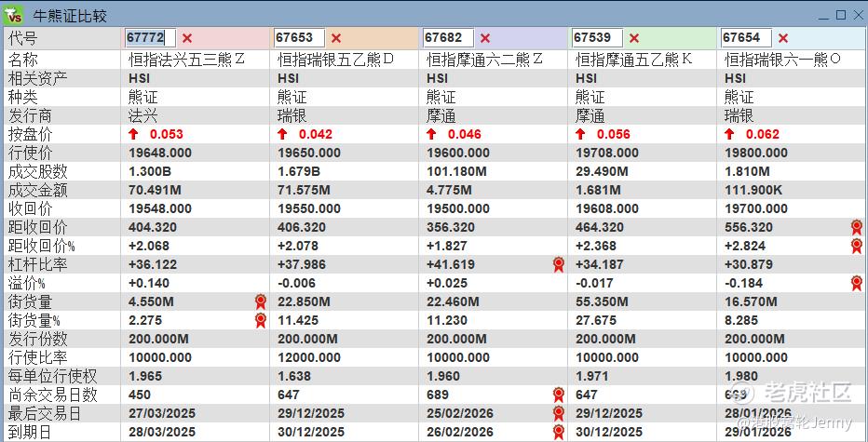Click the red up arrow beside 0.056

(580, 134)
